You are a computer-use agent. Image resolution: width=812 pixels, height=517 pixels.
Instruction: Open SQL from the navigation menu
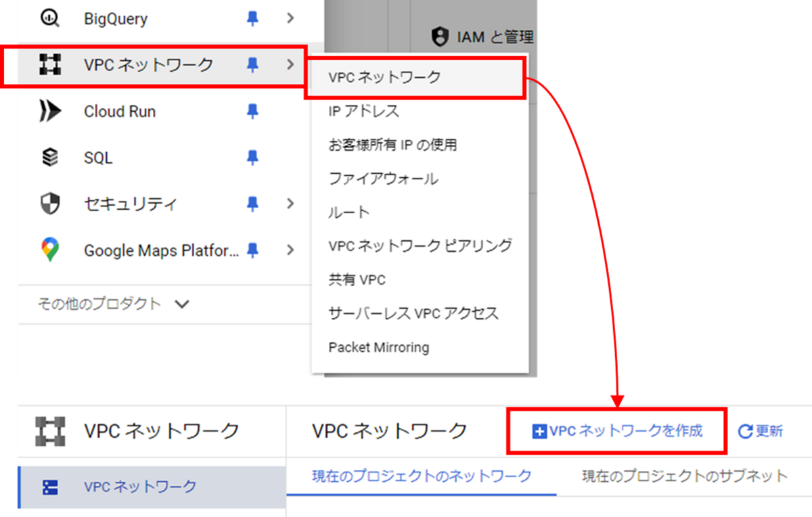(x=98, y=158)
